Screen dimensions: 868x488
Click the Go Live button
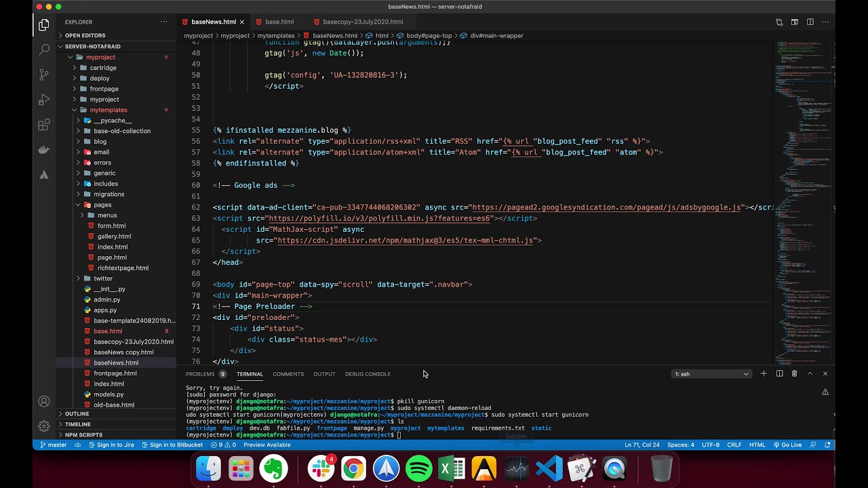[x=787, y=445]
